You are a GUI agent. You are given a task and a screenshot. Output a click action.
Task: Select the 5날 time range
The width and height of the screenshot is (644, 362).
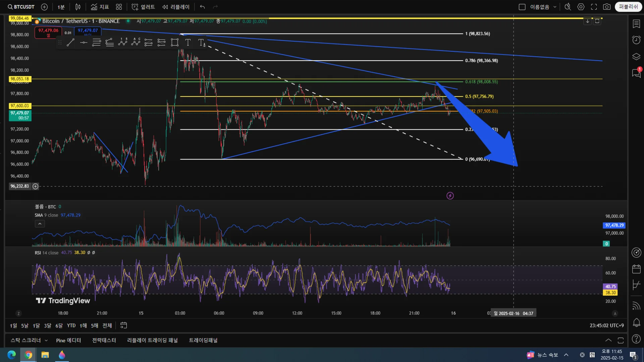pos(24,325)
